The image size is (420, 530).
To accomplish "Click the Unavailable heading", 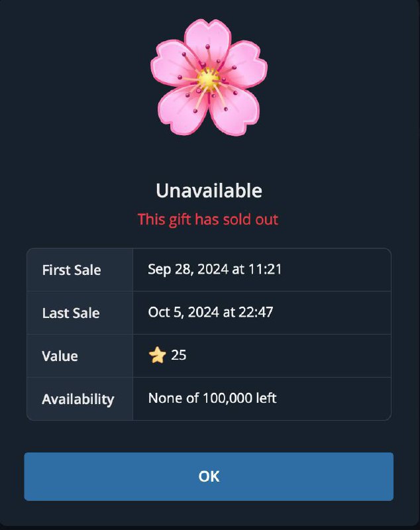I will (209, 191).
